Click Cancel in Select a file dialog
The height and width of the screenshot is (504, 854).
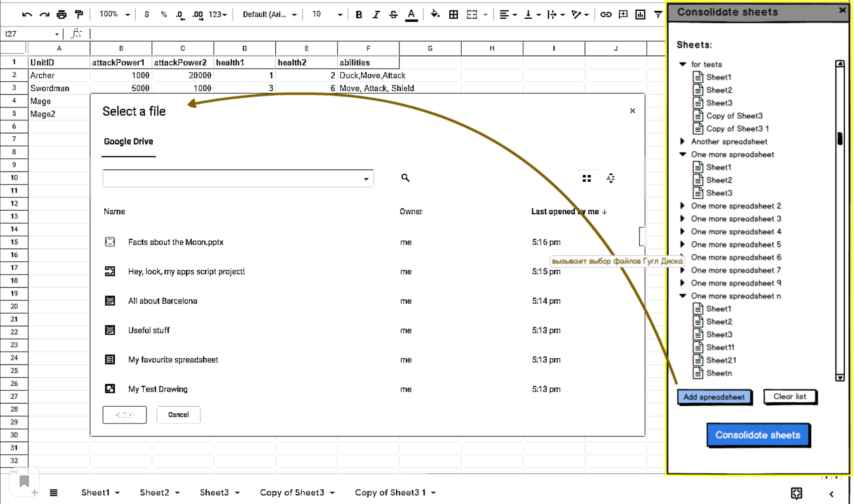click(x=178, y=415)
